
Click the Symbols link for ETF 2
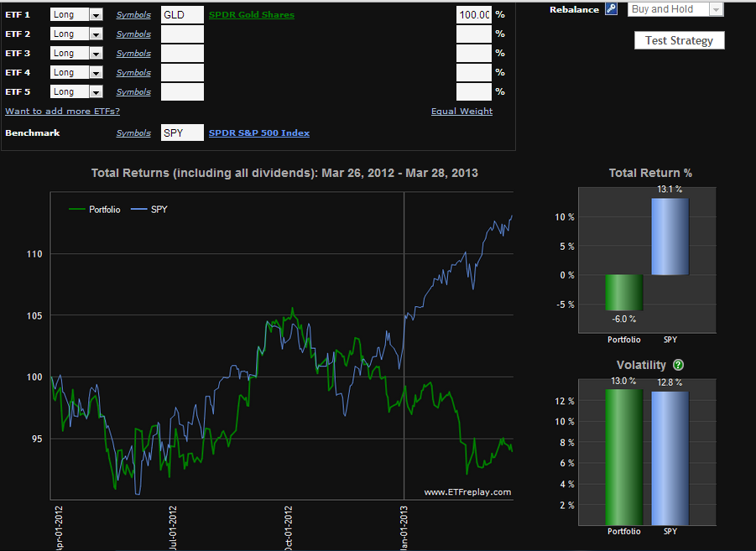(133, 34)
